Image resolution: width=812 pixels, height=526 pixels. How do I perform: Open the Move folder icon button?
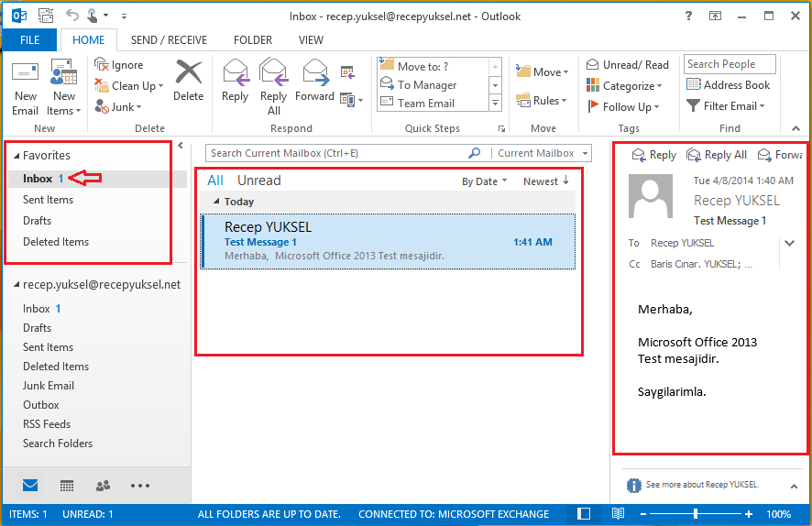click(x=542, y=72)
